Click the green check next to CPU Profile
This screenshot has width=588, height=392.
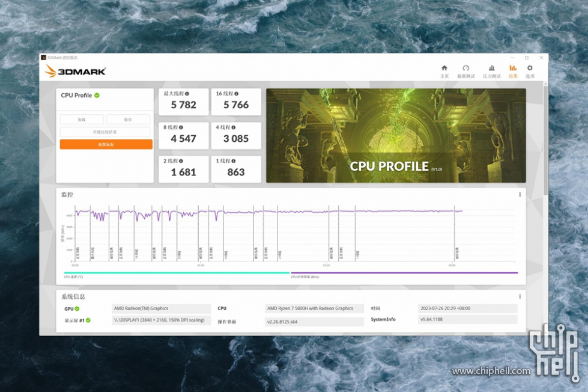point(97,96)
